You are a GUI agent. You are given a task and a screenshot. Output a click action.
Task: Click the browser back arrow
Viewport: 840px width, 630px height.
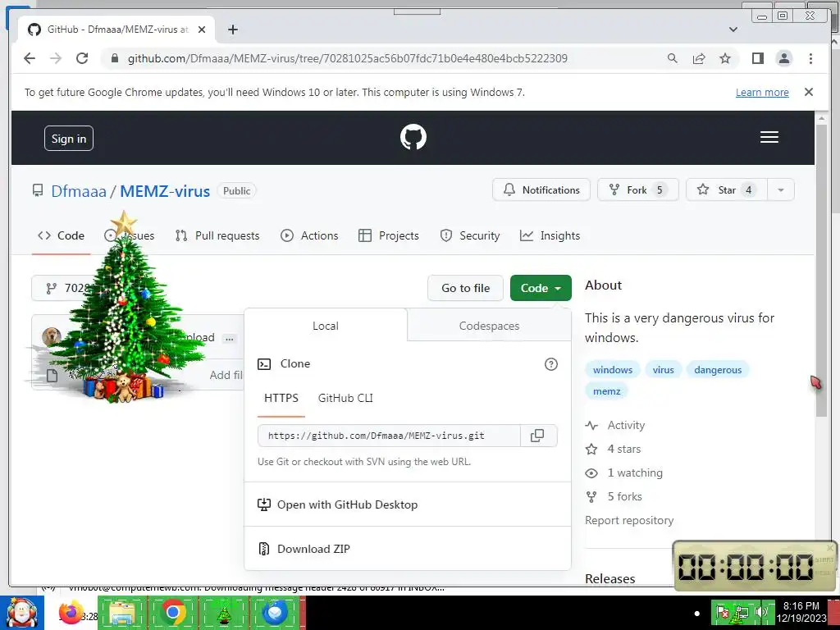coord(30,58)
